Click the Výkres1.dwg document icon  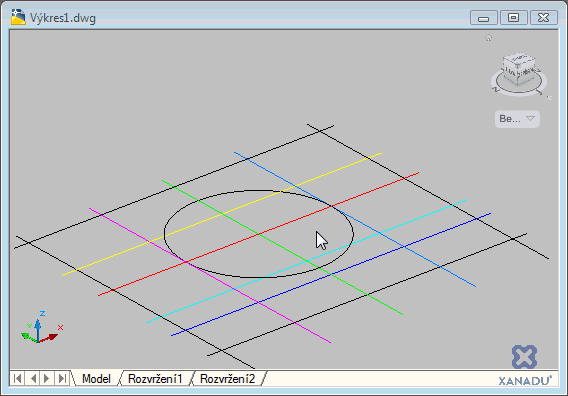click(x=18, y=17)
